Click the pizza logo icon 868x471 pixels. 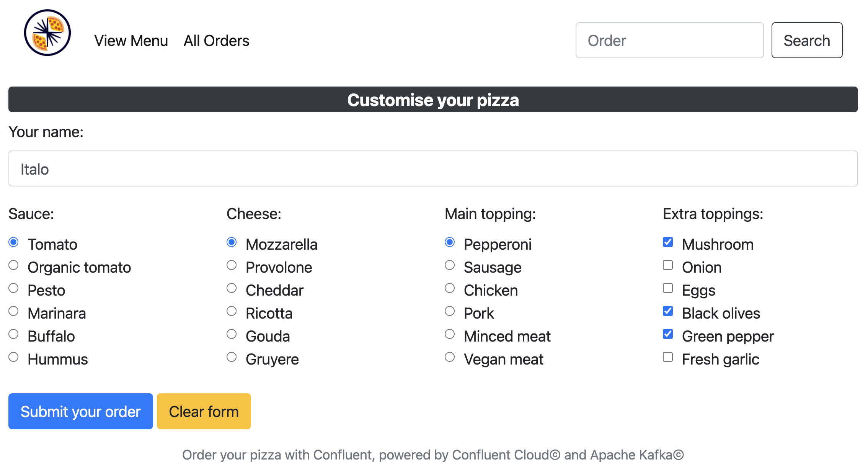[47, 33]
